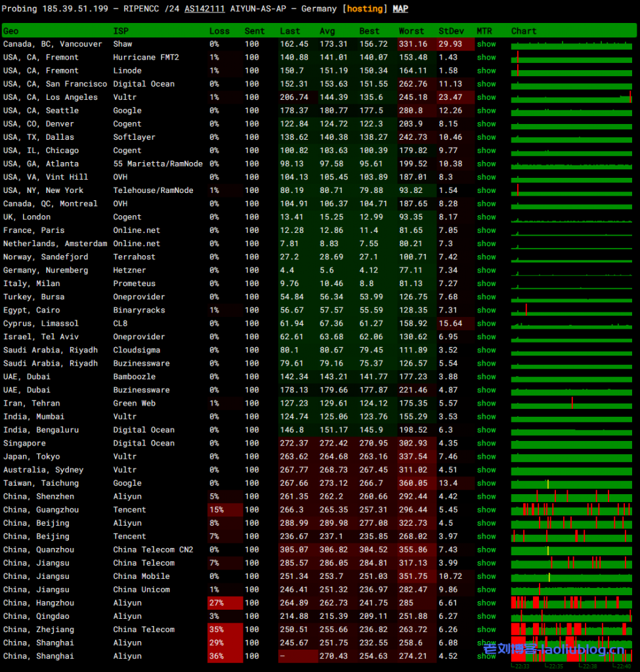640x672 pixels.
Task: Show MTR for China, Hangzhou Aliyun
Action: pos(486,602)
